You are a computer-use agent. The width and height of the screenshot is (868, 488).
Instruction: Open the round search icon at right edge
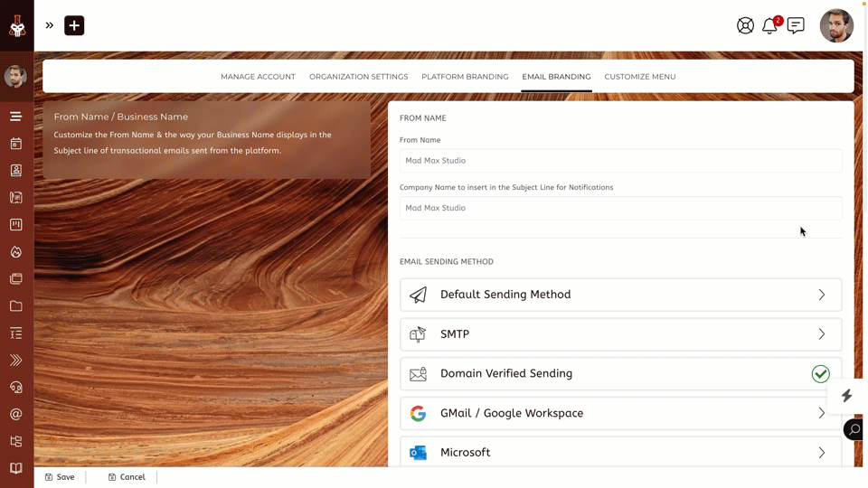854,429
